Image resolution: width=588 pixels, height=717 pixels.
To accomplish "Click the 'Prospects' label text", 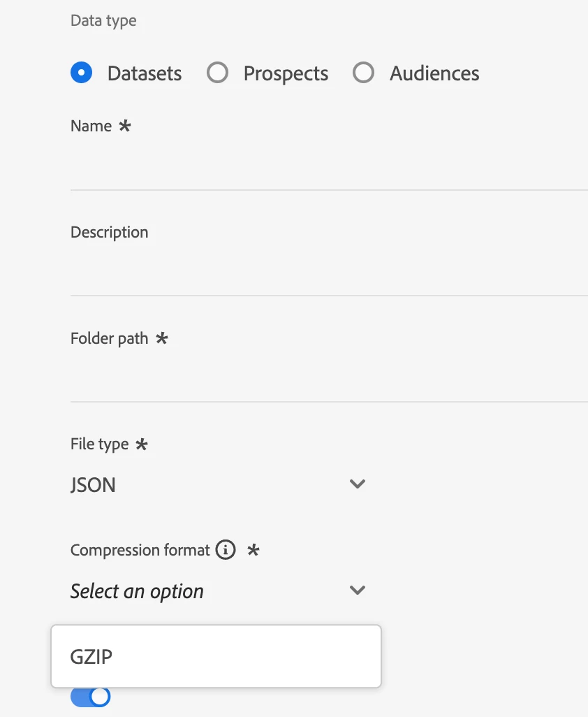I will [x=286, y=73].
